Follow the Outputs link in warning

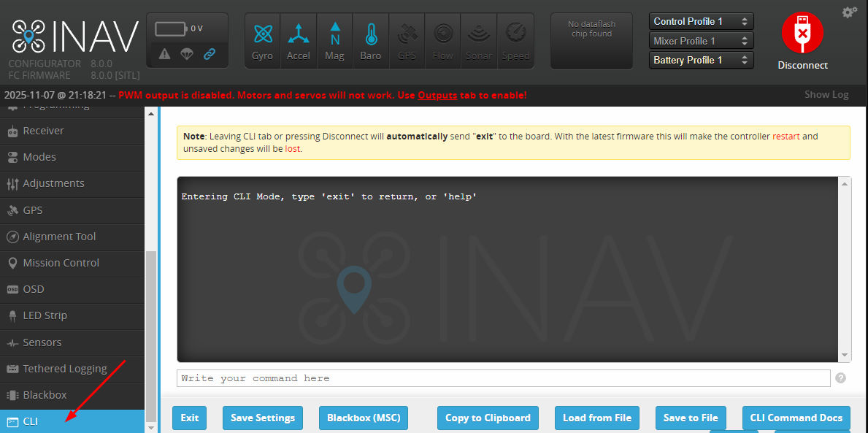coord(437,95)
